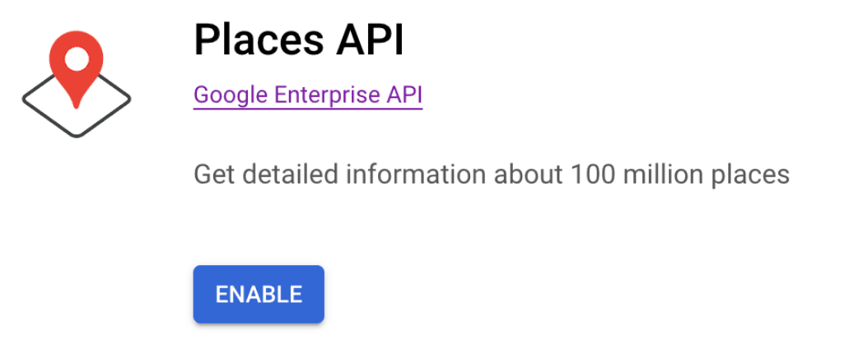The height and width of the screenshot is (349, 868).
Task: Open the Google Enterprise API link
Action: (307, 95)
